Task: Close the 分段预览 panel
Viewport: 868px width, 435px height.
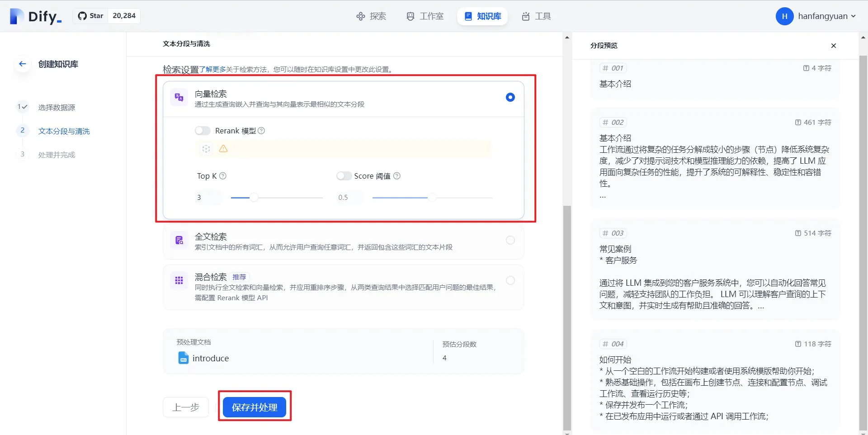Action: tap(833, 46)
